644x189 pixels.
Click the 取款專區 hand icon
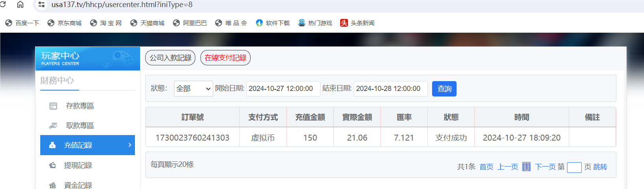(53, 126)
